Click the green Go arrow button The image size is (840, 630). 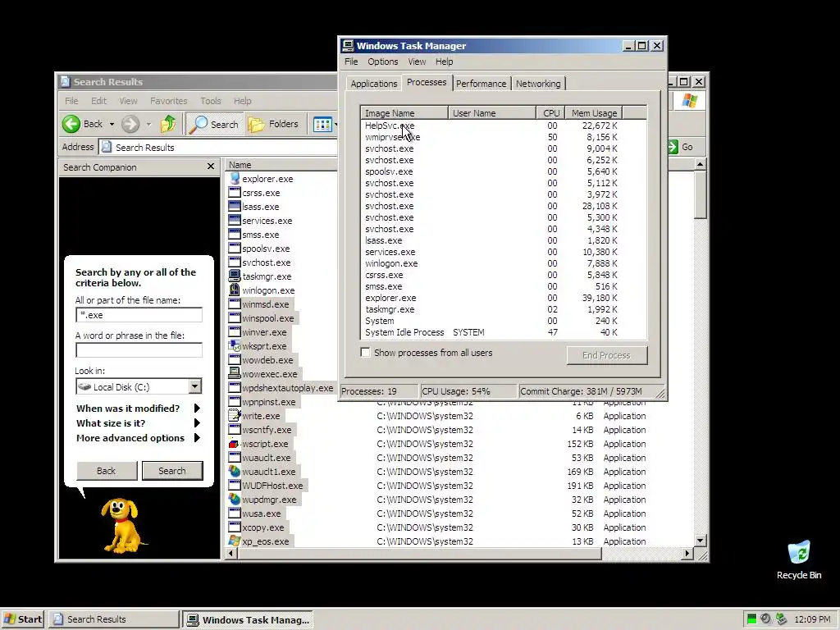click(x=674, y=147)
